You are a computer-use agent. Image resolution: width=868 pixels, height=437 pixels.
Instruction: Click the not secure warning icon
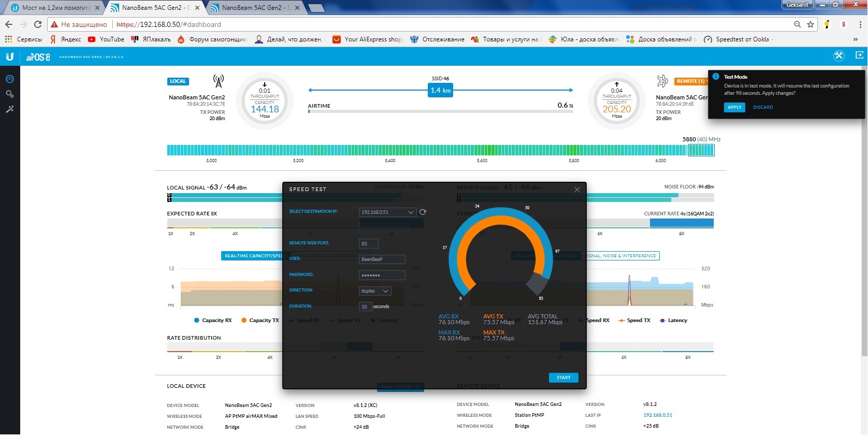(x=54, y=24)
